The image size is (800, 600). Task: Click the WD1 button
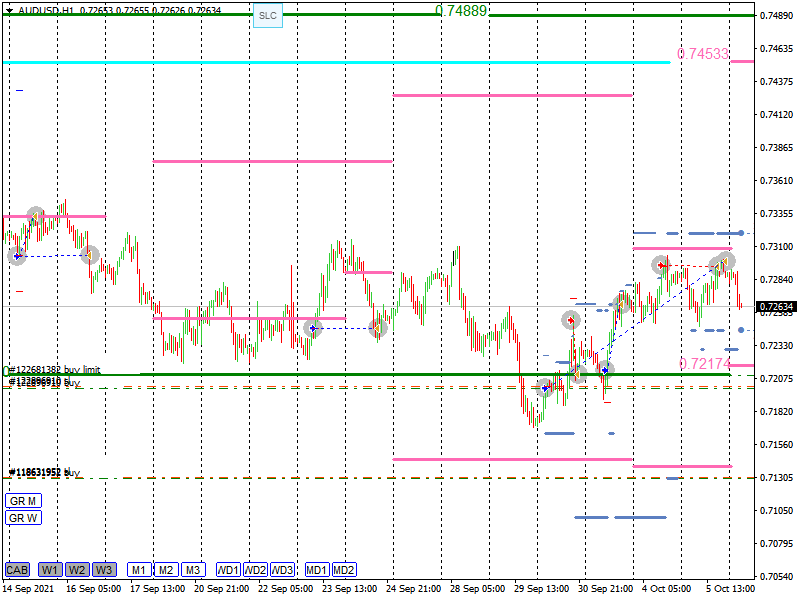228,570
